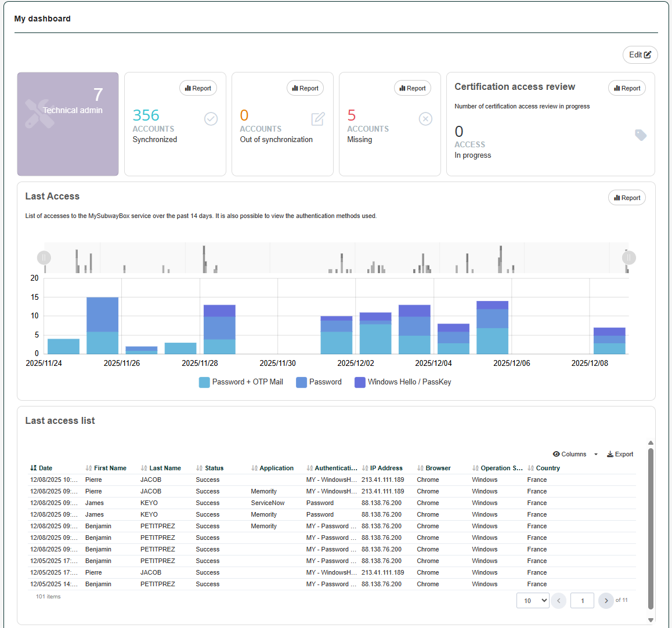The height and width of the screenshot is (628, 672).
Task: Click the missing accounts X circle icon
Action: [425, 119]
